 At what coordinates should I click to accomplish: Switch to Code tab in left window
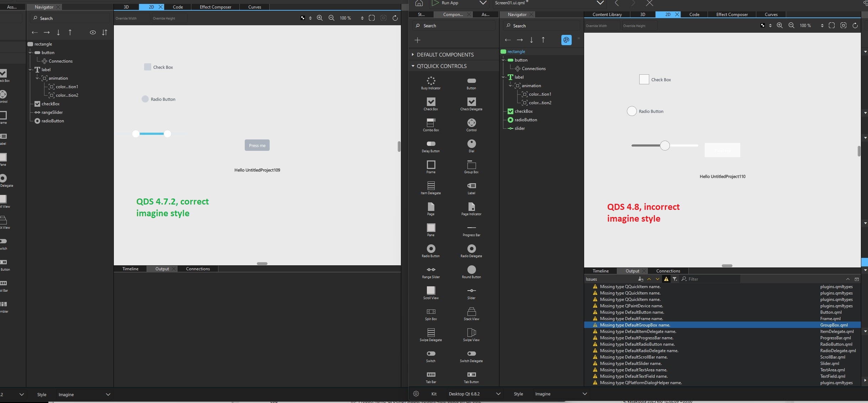pos(178,7)
